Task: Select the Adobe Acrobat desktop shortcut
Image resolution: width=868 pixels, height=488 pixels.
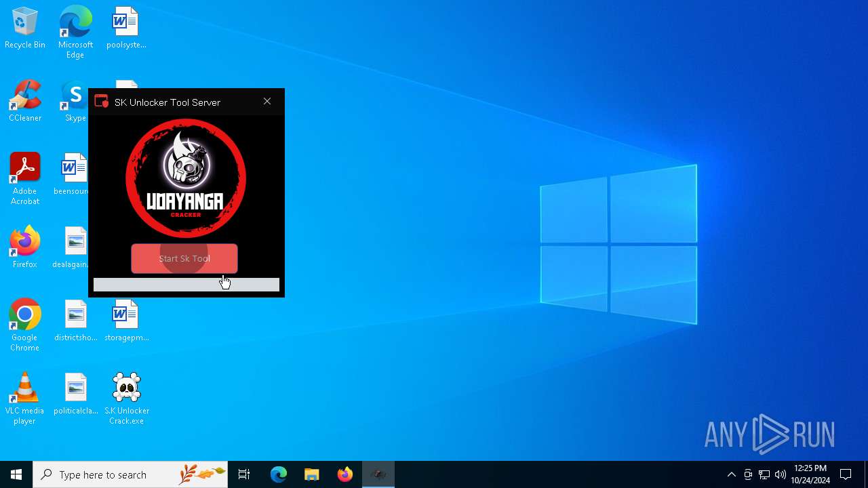Action: point(25,178)
